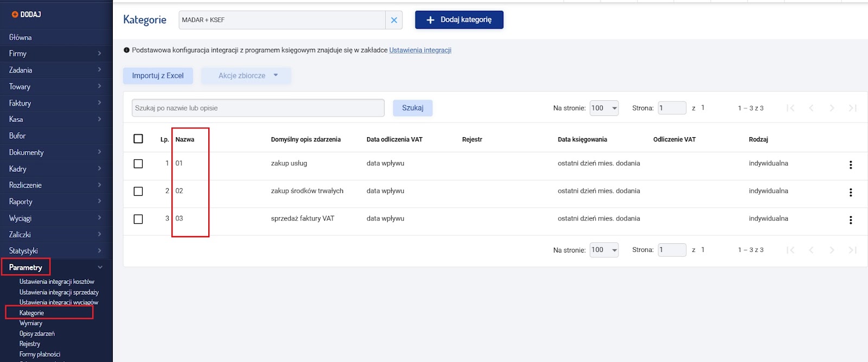Click the Nazwa column header

point(184,139)
